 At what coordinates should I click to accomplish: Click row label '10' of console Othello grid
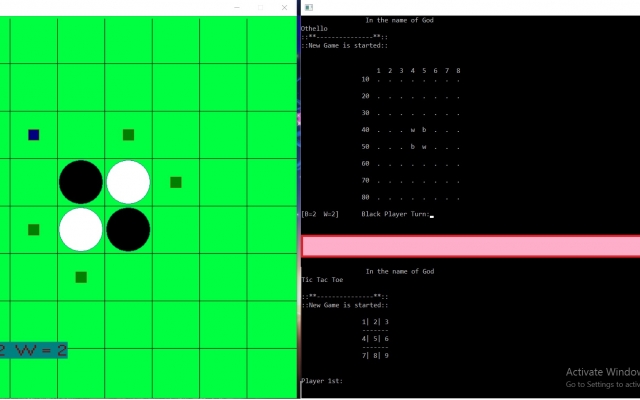(365, 79)
